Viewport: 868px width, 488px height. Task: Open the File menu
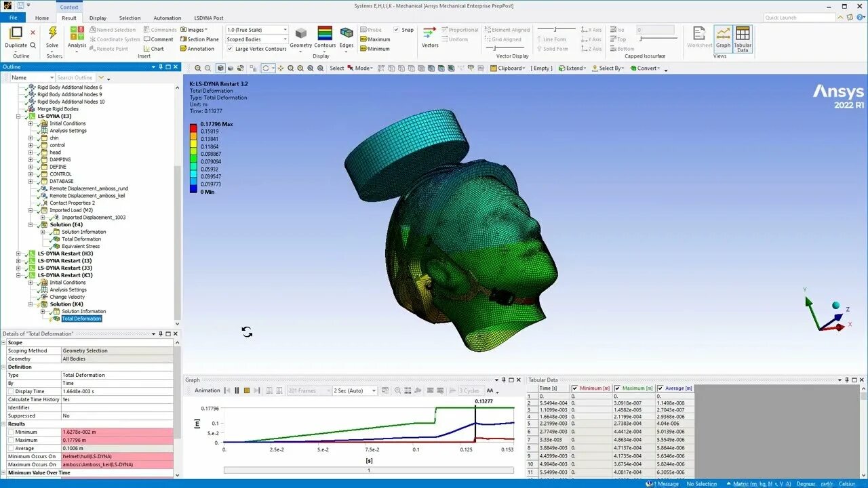tap(14, 18)
